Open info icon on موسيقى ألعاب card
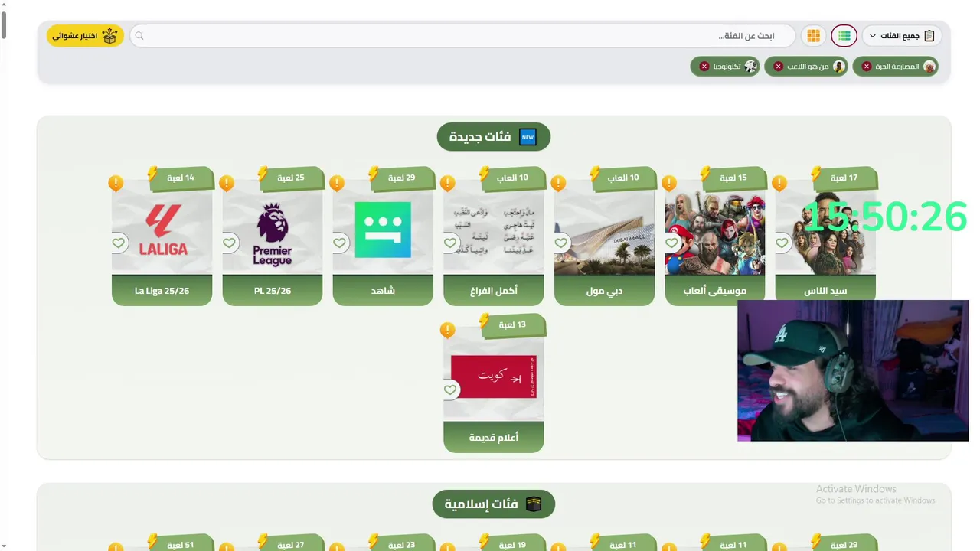980x551 pixels. point(669,183)
